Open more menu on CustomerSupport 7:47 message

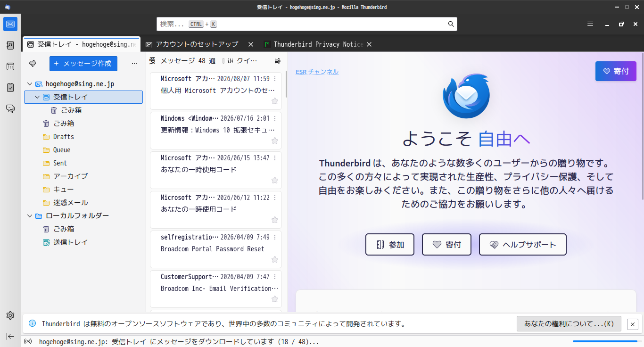[275, 277]
